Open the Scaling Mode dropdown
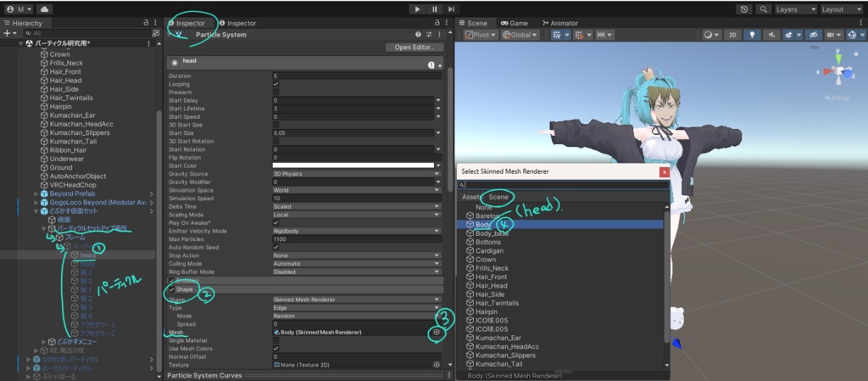 (357, 215)
